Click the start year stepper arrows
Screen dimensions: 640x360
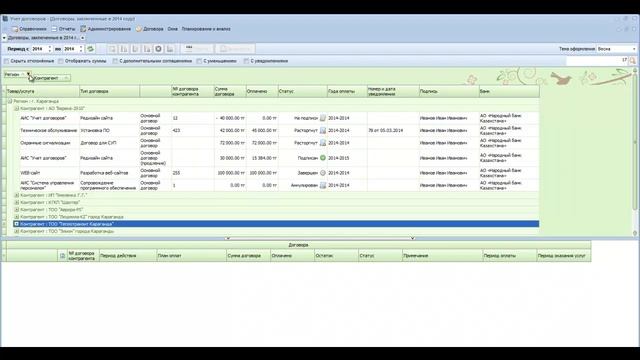pos(50,49)
